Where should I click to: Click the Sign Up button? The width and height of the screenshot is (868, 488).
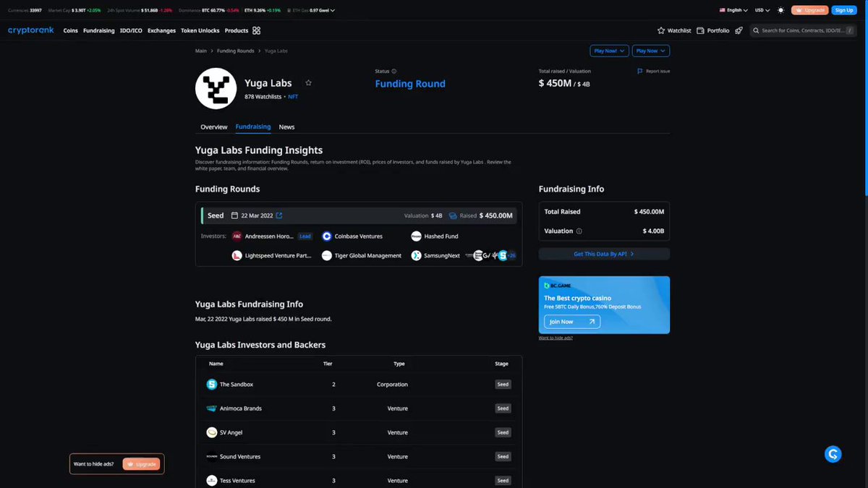click(843, 10)
